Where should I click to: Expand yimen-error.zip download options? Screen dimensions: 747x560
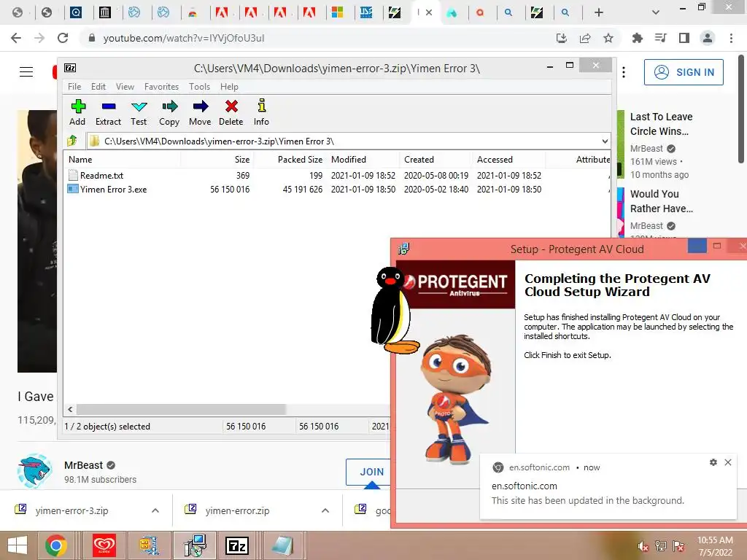325,510
